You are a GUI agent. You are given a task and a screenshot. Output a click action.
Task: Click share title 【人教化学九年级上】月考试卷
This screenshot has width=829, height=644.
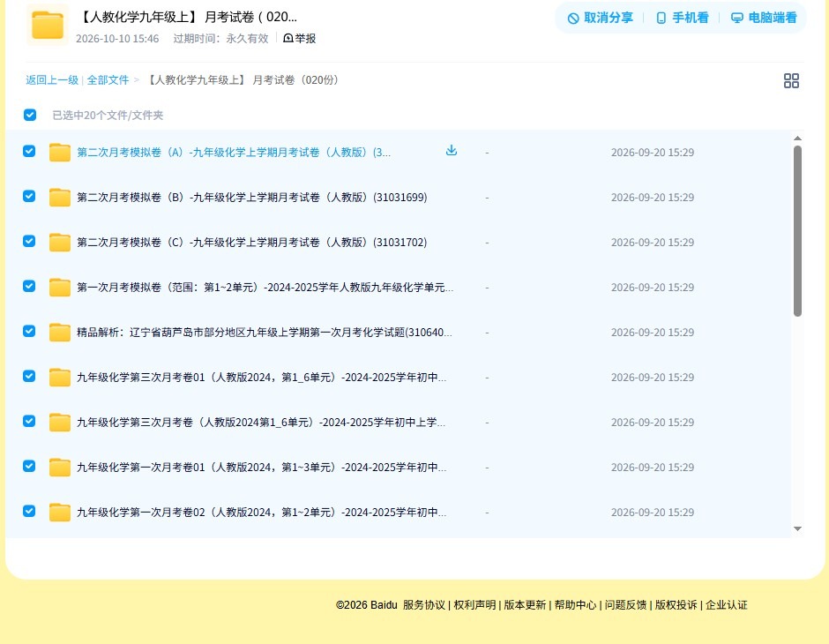click(x=187, y=17)
